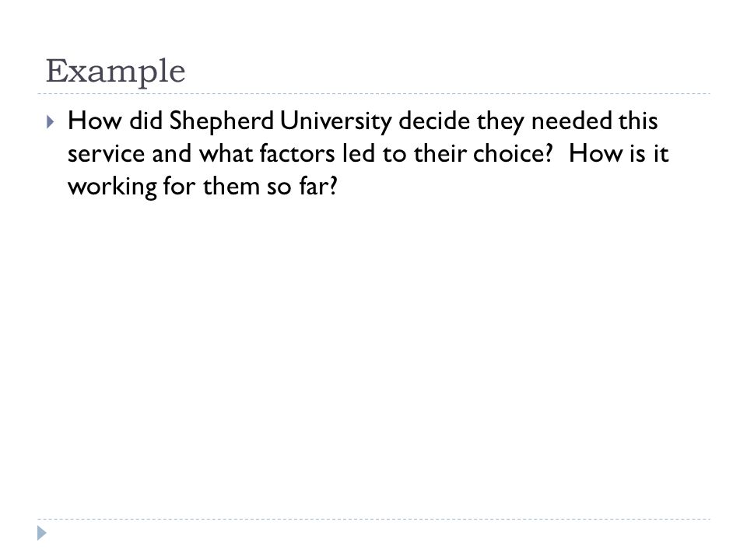Click the word 'decide' on the first line
Viewport: 747px width, 560px height.
click(x=434, y=121)
